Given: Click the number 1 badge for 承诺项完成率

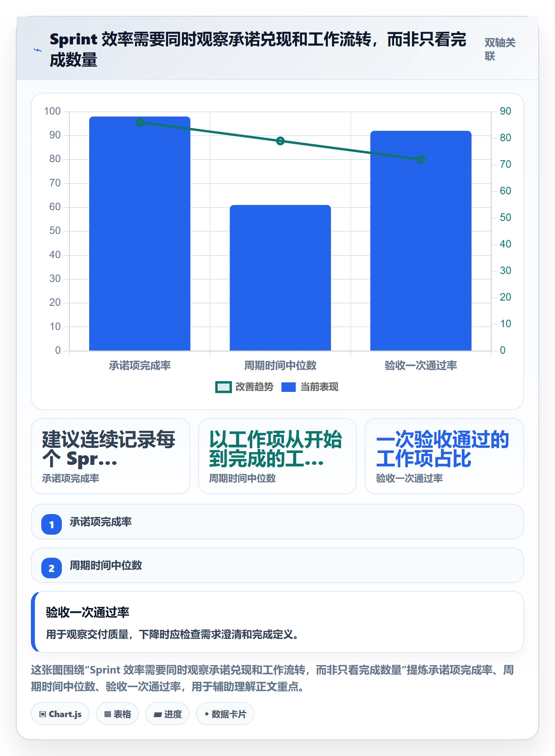Looking at the screenshot, I should pyautogui.click(x=52, y=524).
